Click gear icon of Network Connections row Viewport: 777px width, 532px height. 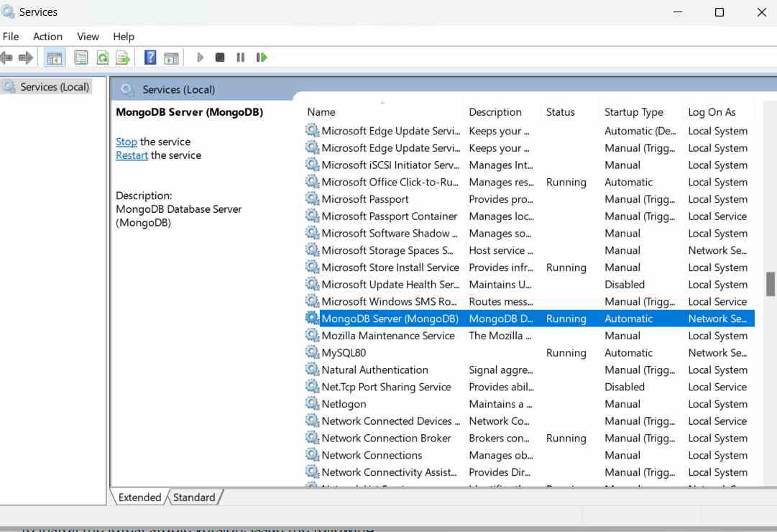tap(312, 454)
